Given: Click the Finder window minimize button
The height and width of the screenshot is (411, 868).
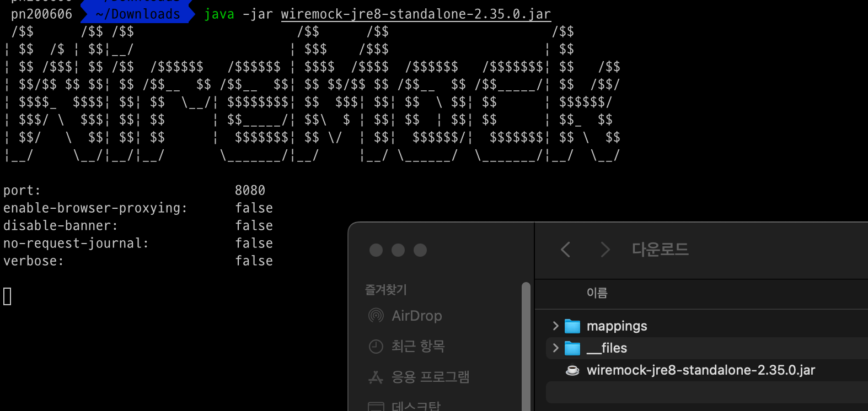Looking at the screenshot, I should tap(398, 250).
